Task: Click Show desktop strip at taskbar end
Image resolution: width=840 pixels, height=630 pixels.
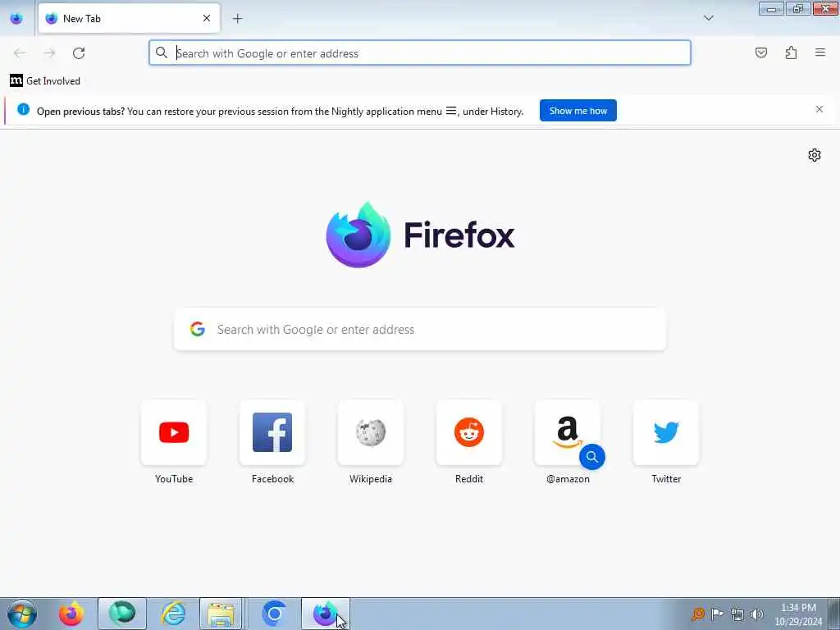Action: tap(834, 614)
